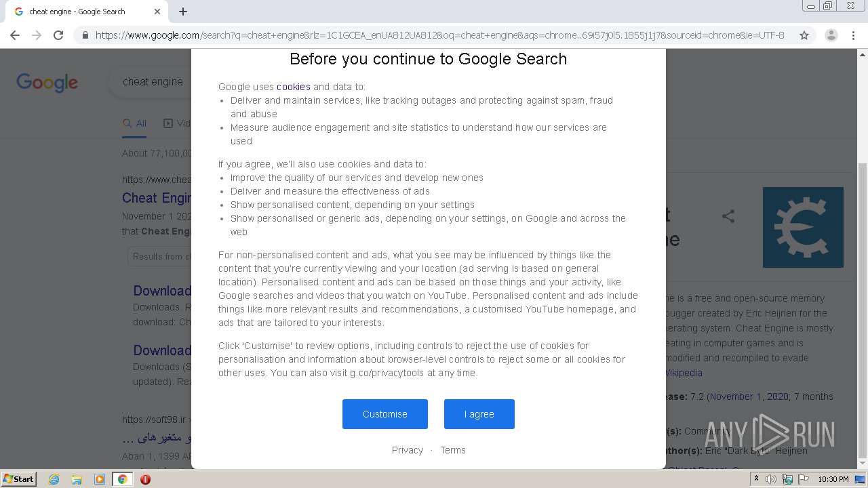Click the Google logo
The image size is (868, 488).
coord(47,83)
